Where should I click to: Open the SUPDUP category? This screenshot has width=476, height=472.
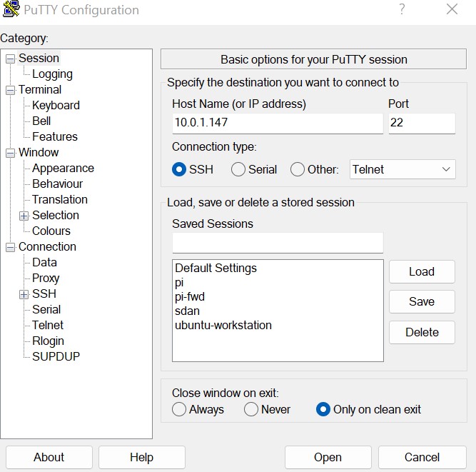[x=56, y=356]
